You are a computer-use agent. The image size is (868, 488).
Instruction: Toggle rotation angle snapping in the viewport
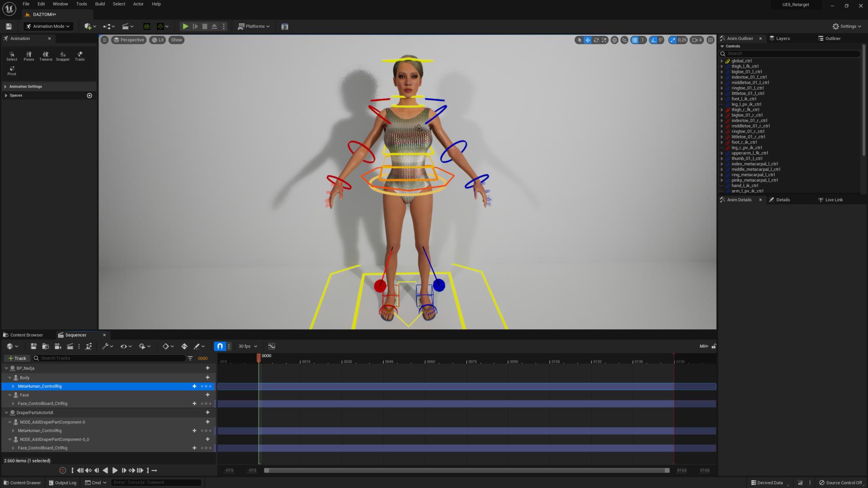click(x=654, y=40)
